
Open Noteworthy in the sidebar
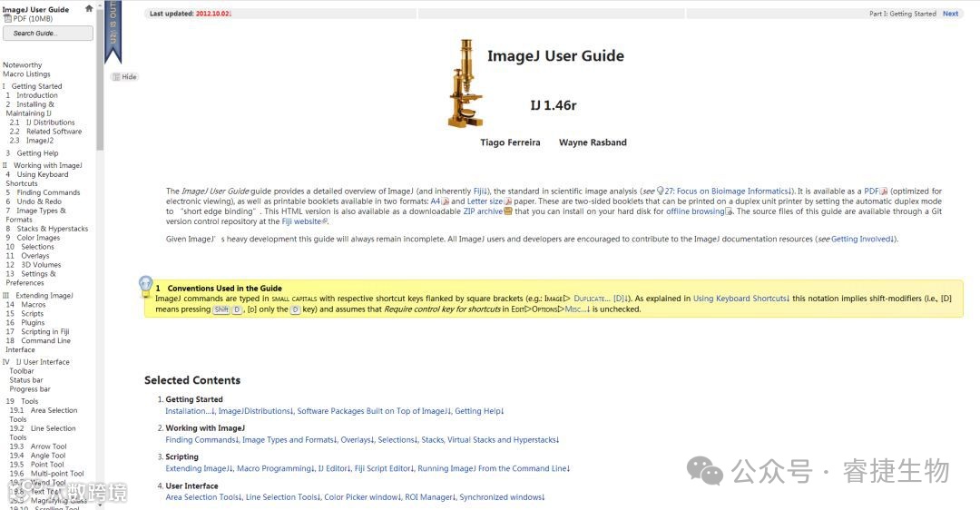[23, 65]
